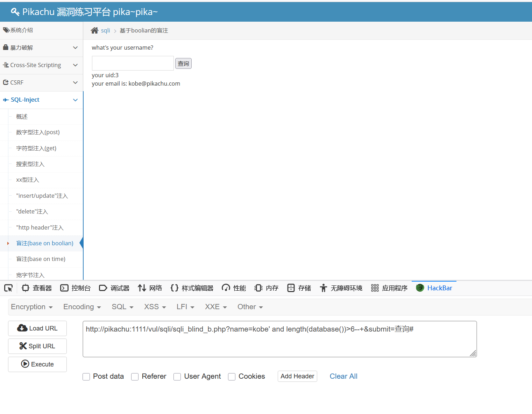The height and width of the screenshot is (414, 532).
Task: Click the 性能 performance gauge icon
Action: coord(226,288)
